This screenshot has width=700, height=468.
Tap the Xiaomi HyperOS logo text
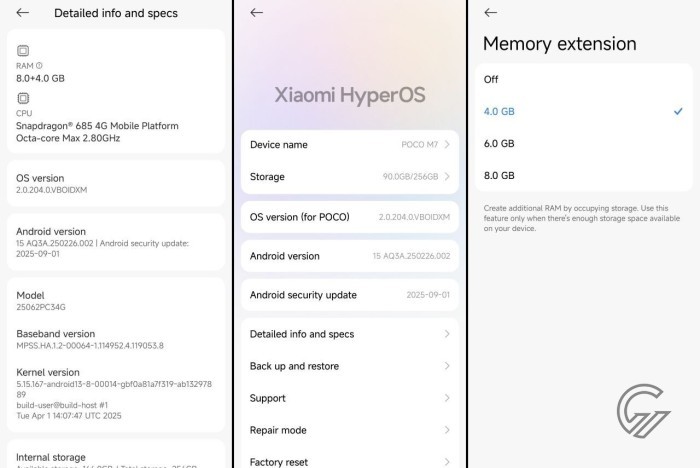[x=349, y=95]
